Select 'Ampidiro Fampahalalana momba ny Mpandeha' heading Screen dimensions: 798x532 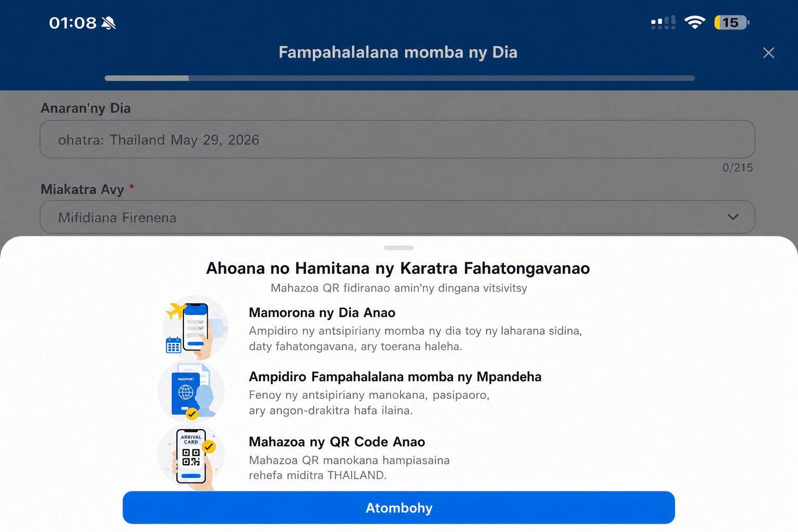395,377
